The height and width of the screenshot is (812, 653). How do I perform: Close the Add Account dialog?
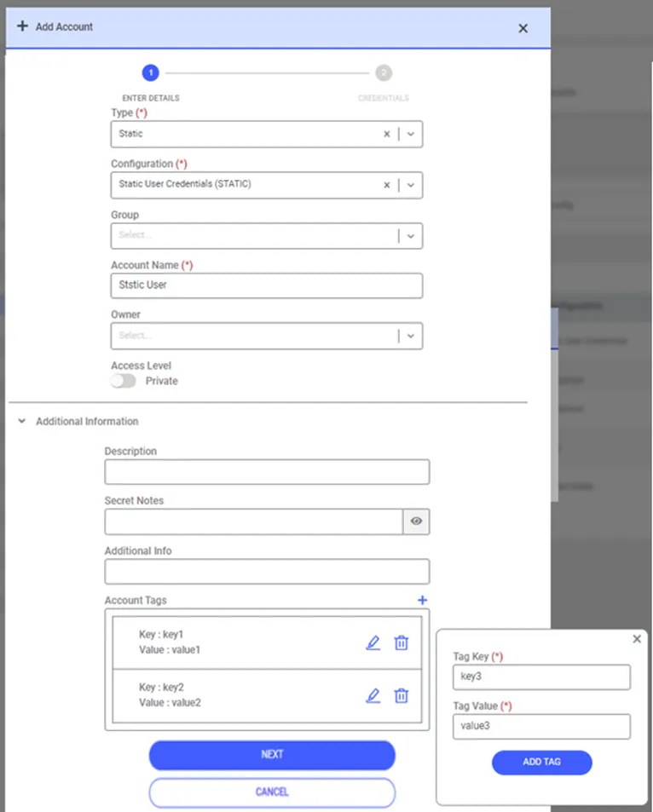pos(523,28)
